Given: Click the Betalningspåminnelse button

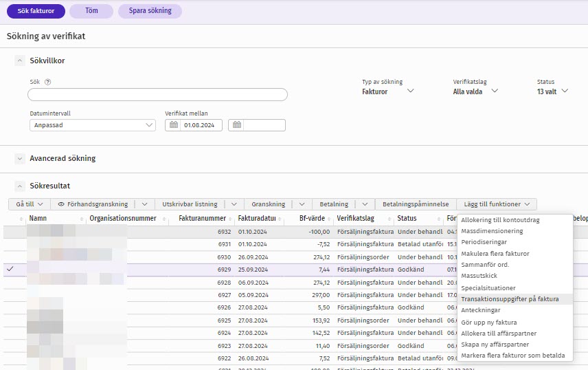Looking at the screenshot, I should coord(416,204).
